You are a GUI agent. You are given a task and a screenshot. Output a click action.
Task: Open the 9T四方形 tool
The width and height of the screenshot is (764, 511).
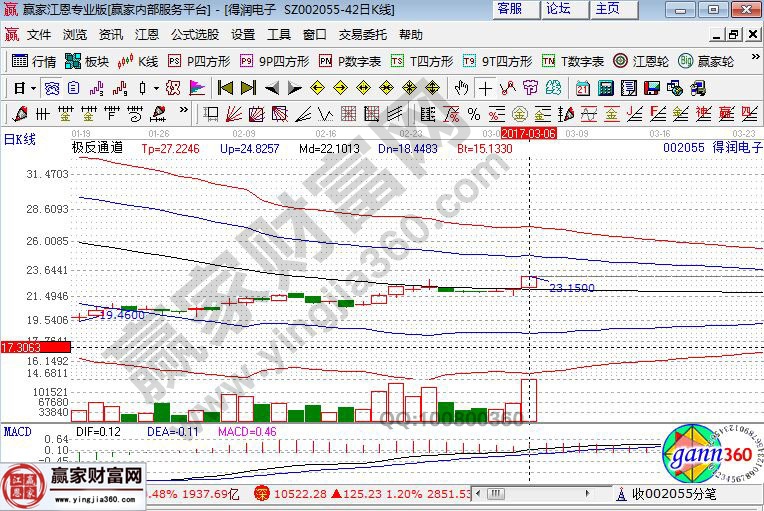click(497, 61)
